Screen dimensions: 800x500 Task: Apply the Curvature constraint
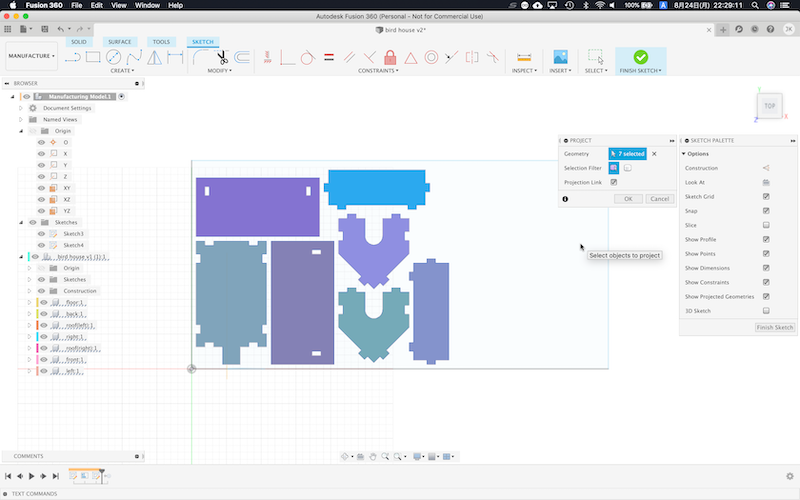point(492,57)
